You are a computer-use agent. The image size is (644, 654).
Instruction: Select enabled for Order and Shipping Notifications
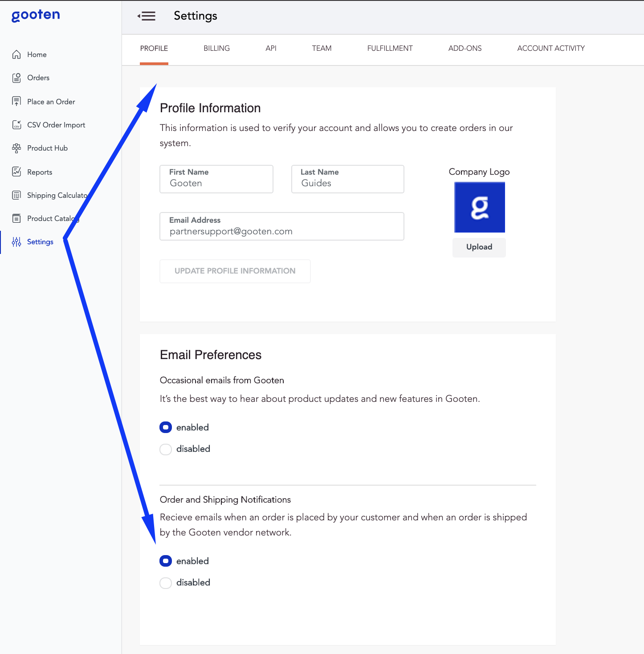[x=166, y=561]
